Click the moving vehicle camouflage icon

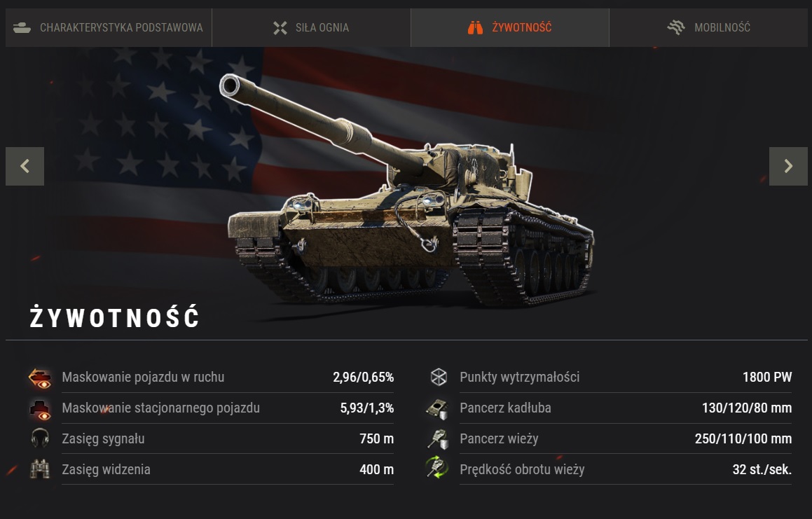click(40, 378)
